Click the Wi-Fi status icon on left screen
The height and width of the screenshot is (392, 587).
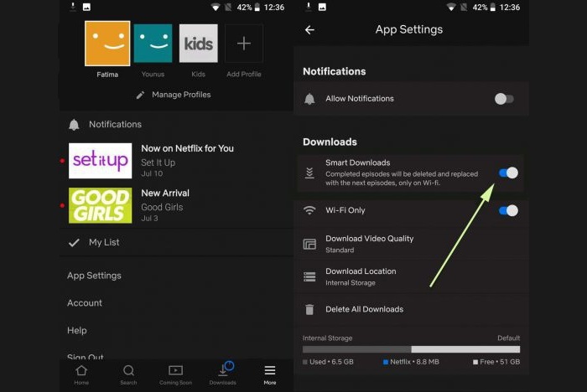click(x=216, y=7)
